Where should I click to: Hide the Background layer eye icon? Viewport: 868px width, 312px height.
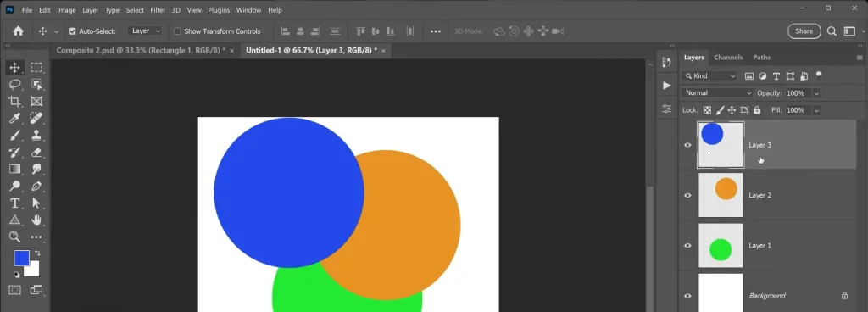[687, 296]
